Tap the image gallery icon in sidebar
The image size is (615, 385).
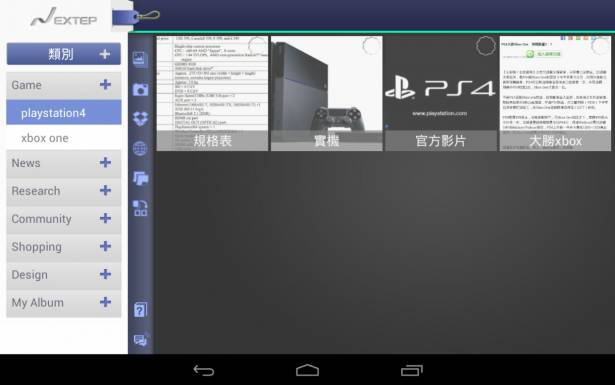pos(140,59)
